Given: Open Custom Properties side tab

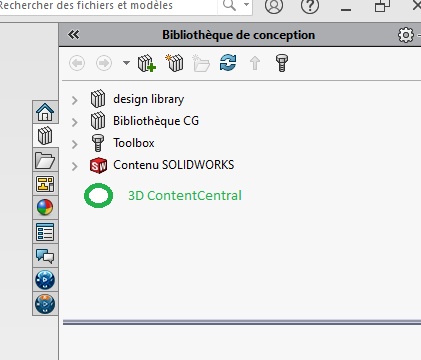Looking at the screenshot, I should (x=45, y=232).
